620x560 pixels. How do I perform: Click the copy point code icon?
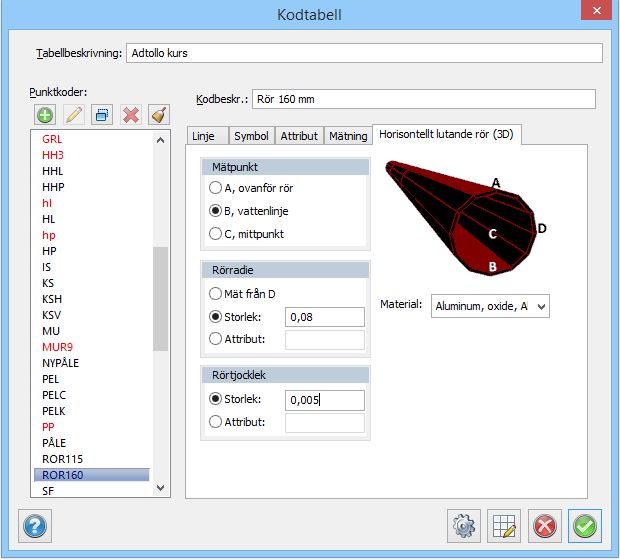[x=102, y=115]
